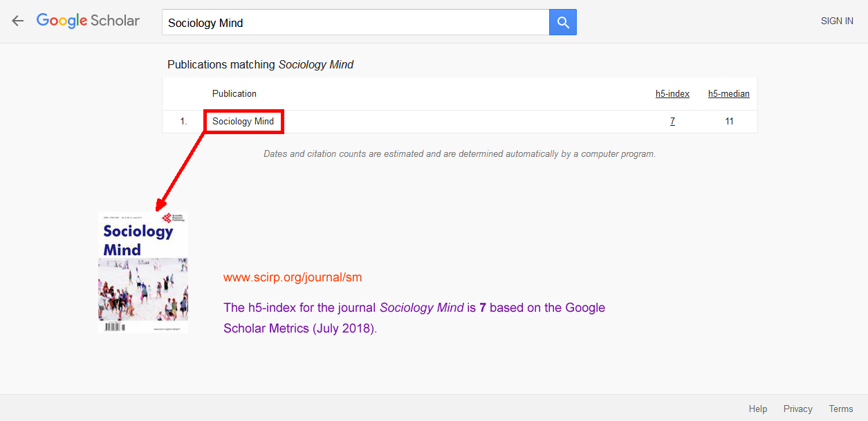This screenshot has height=421, width=868.
Task: Click the dates and citation counts disclaimer
Action: coord(459,154)
